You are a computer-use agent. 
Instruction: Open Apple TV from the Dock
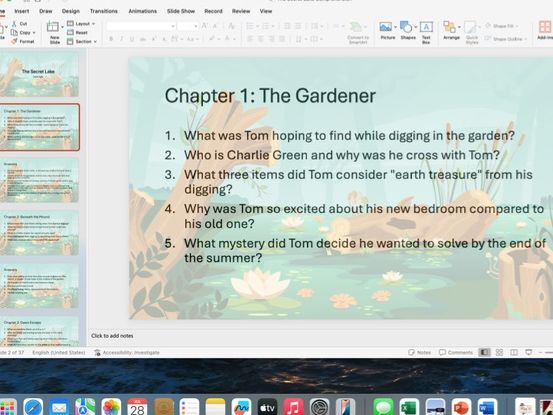tap(267, 407)
